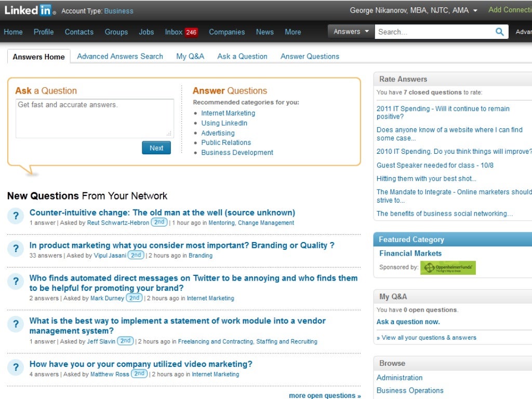Switch to My Q&A tab
Screen dimensions: 532x399
point(190,56)
